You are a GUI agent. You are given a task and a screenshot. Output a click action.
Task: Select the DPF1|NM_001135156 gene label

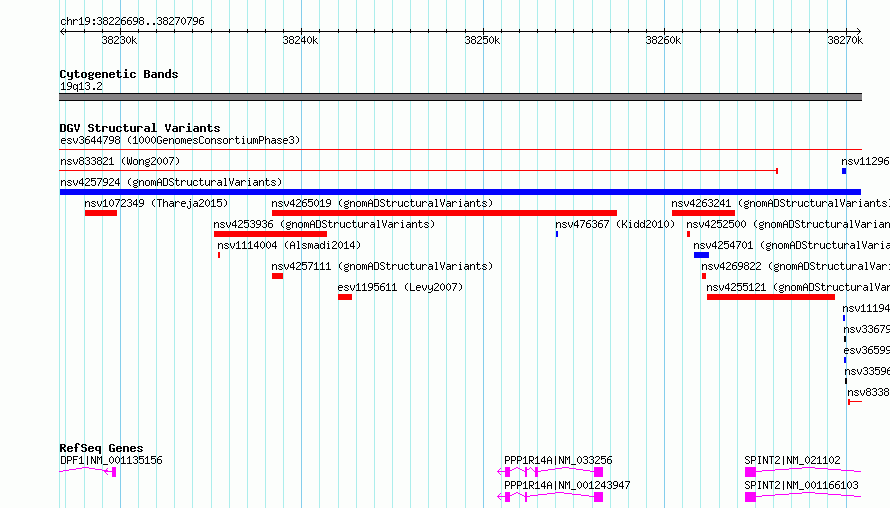coord(111,460)
